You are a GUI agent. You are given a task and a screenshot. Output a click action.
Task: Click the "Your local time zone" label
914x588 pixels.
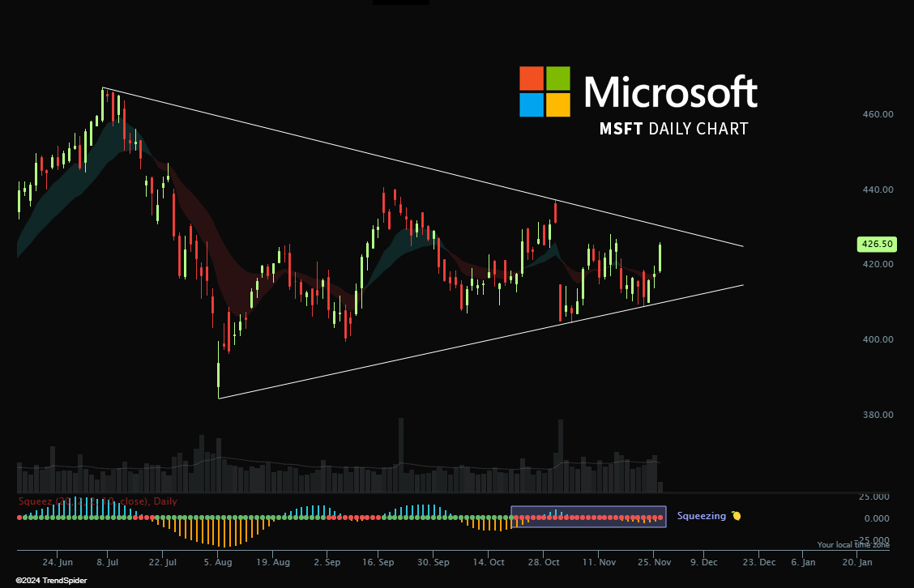(x=853, y=545)
